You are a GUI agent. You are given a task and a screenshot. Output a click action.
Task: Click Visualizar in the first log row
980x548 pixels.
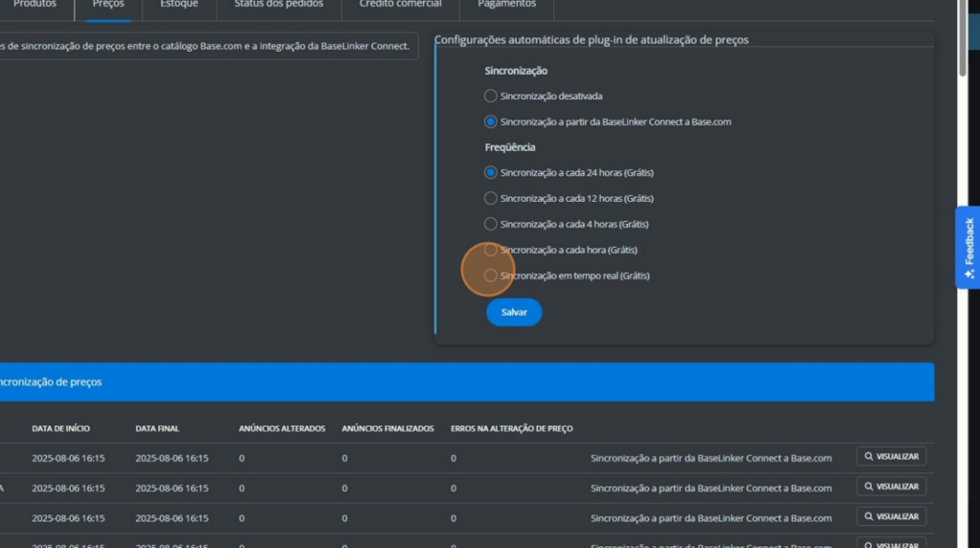coord(891,457)
